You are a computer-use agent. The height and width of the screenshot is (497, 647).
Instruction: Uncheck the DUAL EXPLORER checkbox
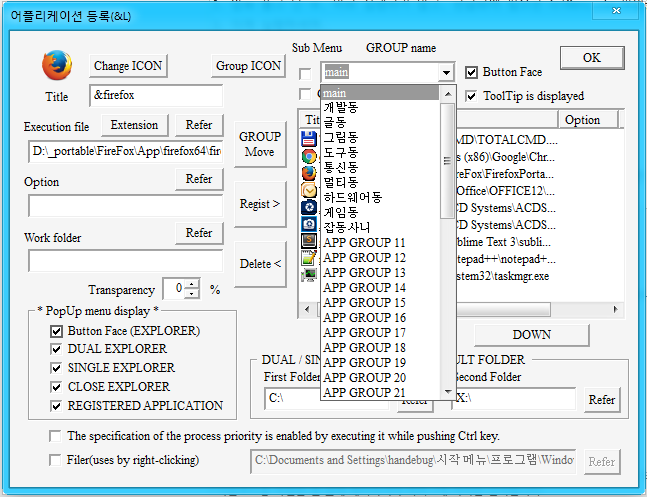tap(57, 349)
